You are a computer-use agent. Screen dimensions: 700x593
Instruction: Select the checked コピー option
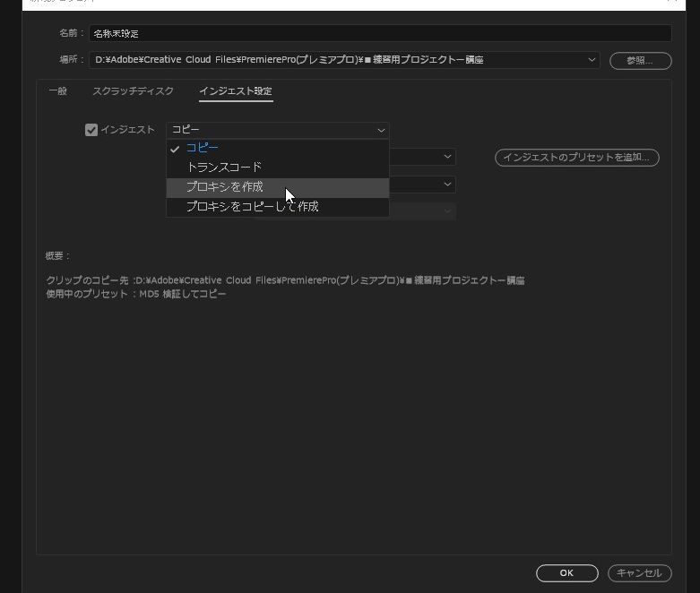(x=203, y=148)
